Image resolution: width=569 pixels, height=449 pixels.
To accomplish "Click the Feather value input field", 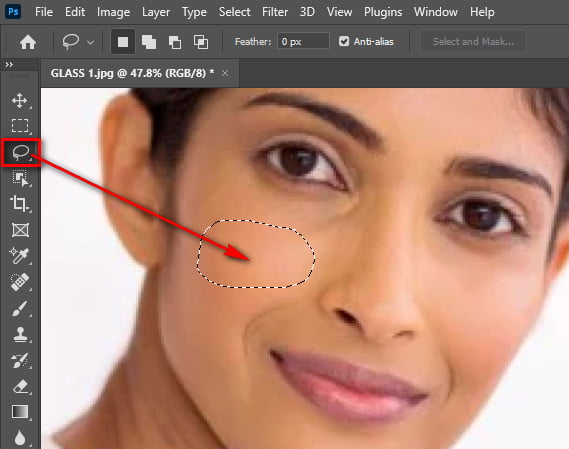I will (303, 42).
